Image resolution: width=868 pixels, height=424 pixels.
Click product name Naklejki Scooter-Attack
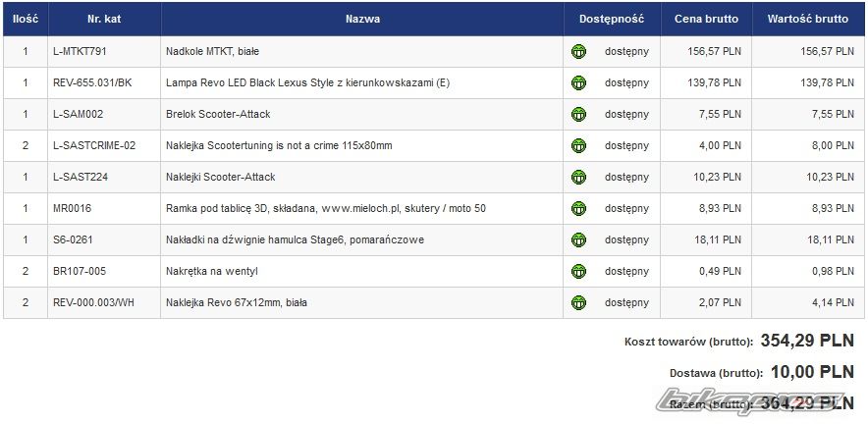click(220, 177)
